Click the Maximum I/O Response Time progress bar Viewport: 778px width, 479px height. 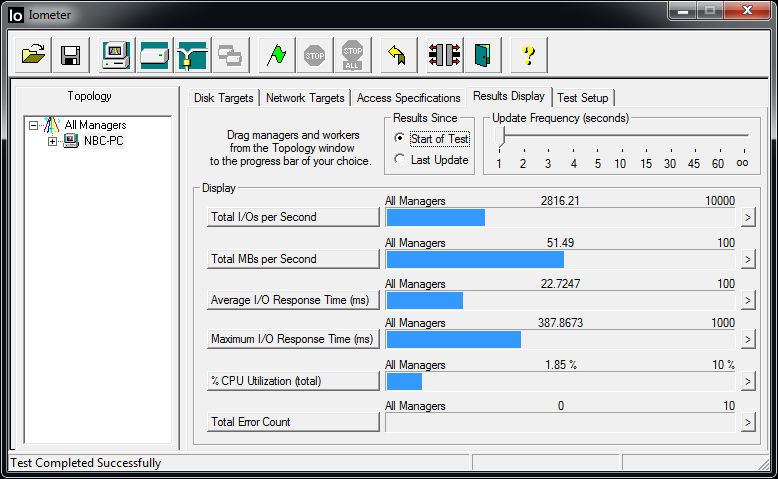(560, 340)
